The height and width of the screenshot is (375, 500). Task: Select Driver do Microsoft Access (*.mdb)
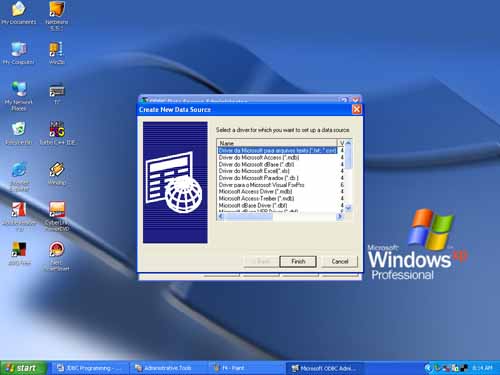point(259,157)
